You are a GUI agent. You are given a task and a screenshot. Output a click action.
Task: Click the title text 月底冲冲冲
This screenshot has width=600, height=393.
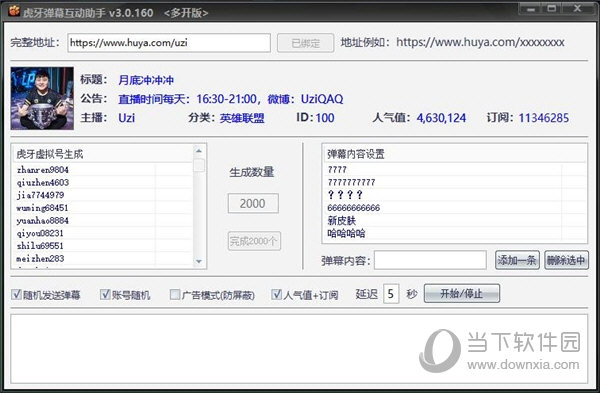click(146, 80)
